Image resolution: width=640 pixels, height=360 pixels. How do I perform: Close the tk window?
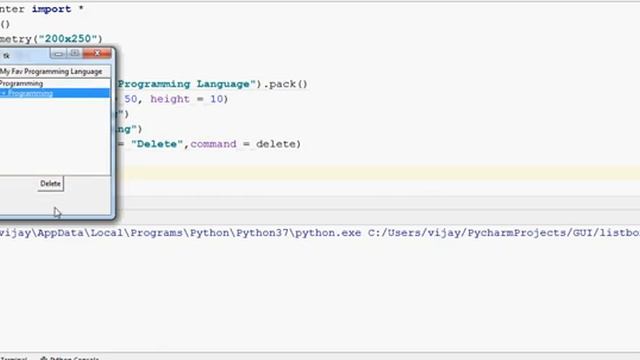(97, 53)
